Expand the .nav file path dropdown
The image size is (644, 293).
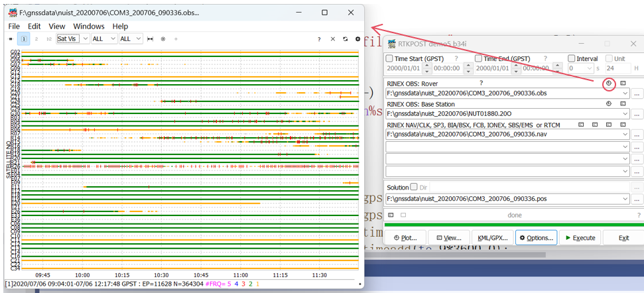point(625,134)
